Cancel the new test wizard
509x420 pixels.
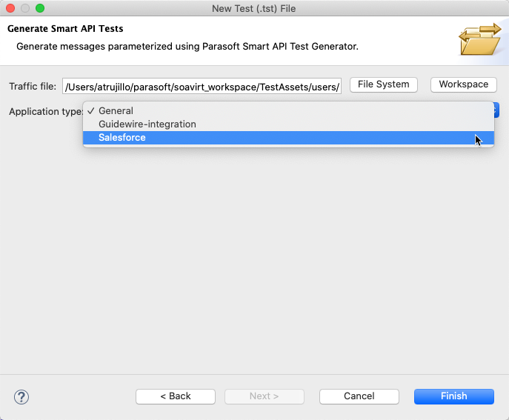[359, 396]
